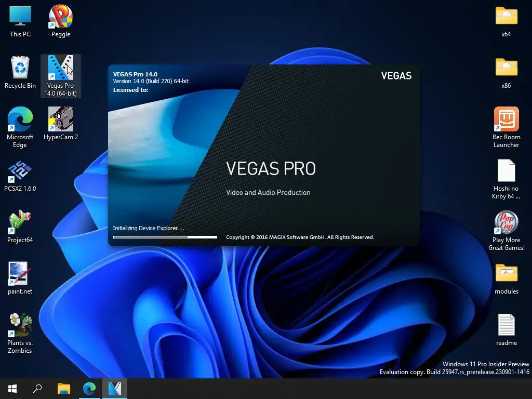Open taskbar Search magnifier

tap(37, 389)
